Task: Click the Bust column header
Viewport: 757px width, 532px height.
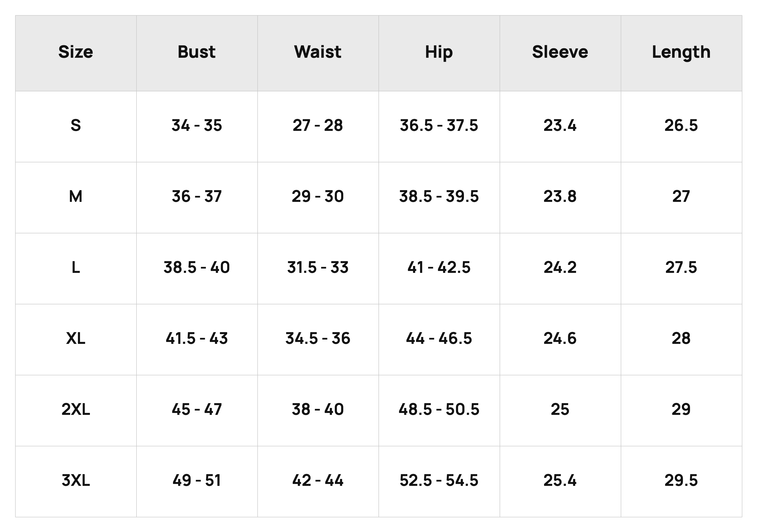Action: coord(197,52)
